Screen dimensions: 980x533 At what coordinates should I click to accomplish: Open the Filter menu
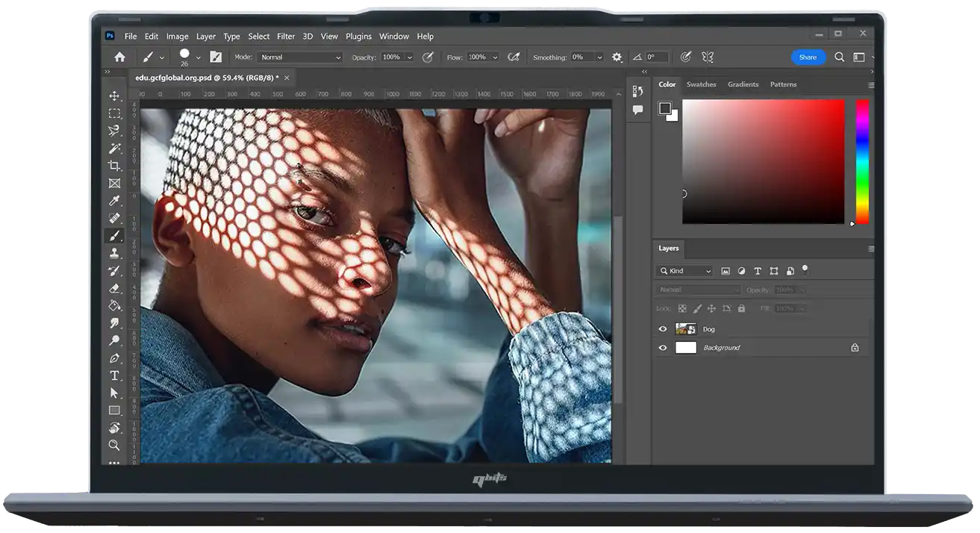[x=286, y=36]
